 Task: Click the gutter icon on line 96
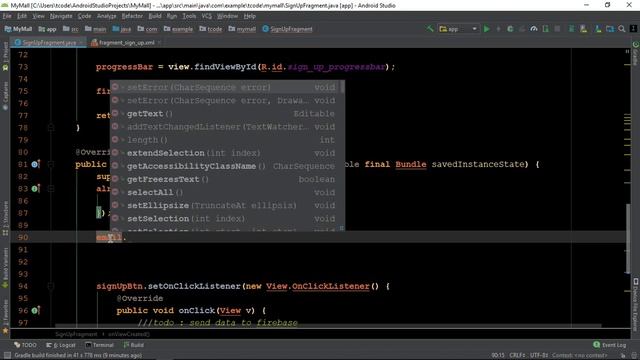(x=35, y=311)
